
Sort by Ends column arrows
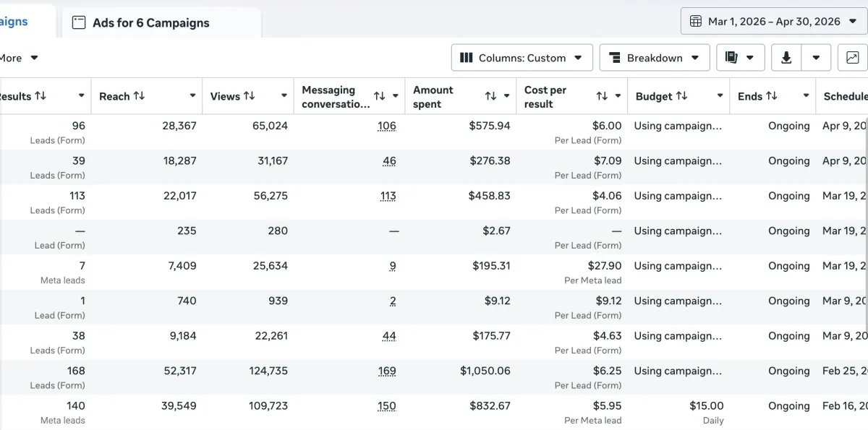tap(772, 96)
